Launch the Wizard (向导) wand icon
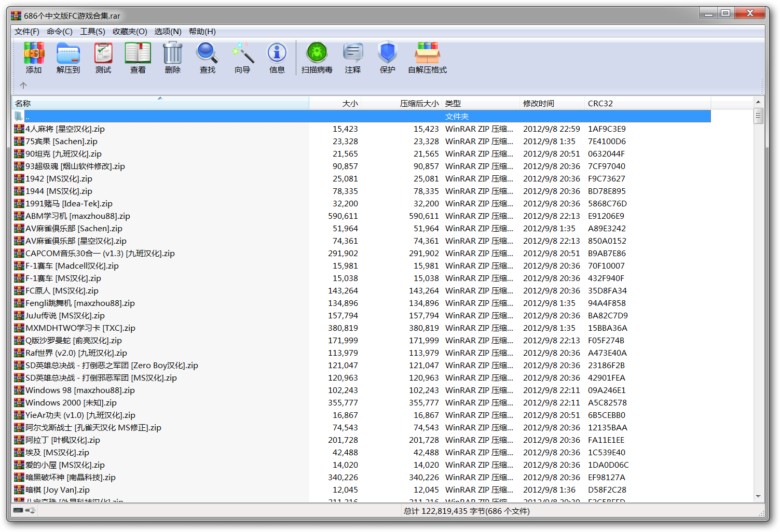The image size is (780, 532). (x=242, y=53)
